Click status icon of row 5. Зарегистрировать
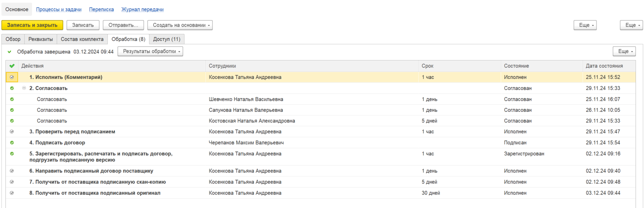Viewport: 644px width, 208px height. pyautogui.click(x=12, y=153)
